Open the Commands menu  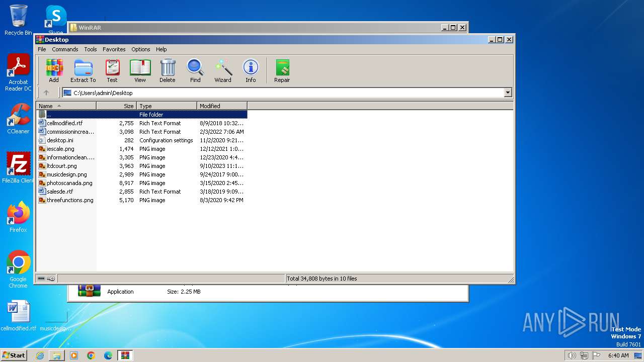click(65, 49)
